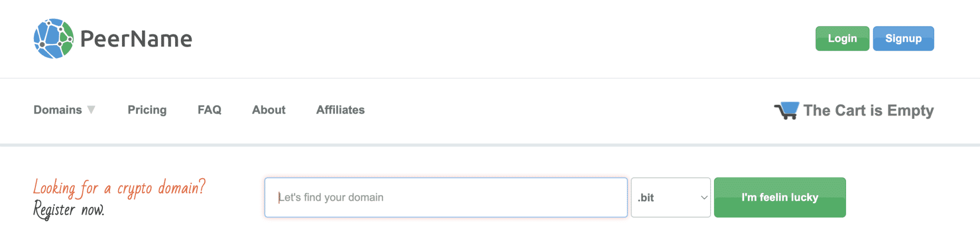Click the blinking cursor in the domain field

tap(279, 197)
